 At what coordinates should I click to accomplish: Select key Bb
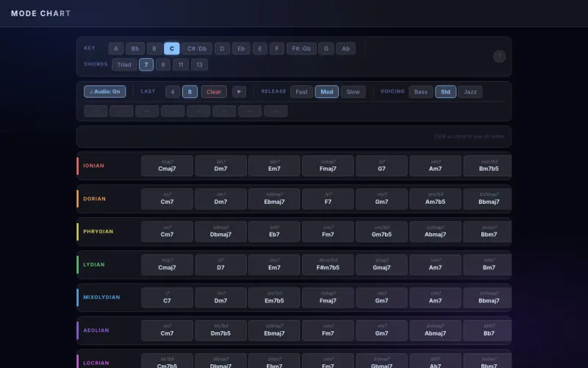tap(135, 49)
